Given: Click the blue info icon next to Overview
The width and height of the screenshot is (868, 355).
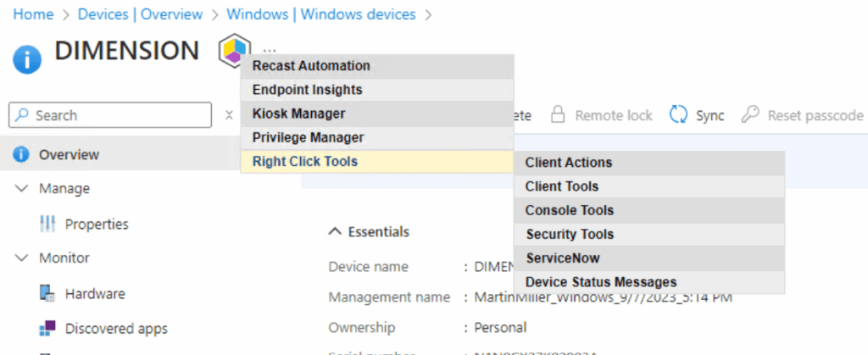Looking at the screenshot, I should (x=21, y=155).
